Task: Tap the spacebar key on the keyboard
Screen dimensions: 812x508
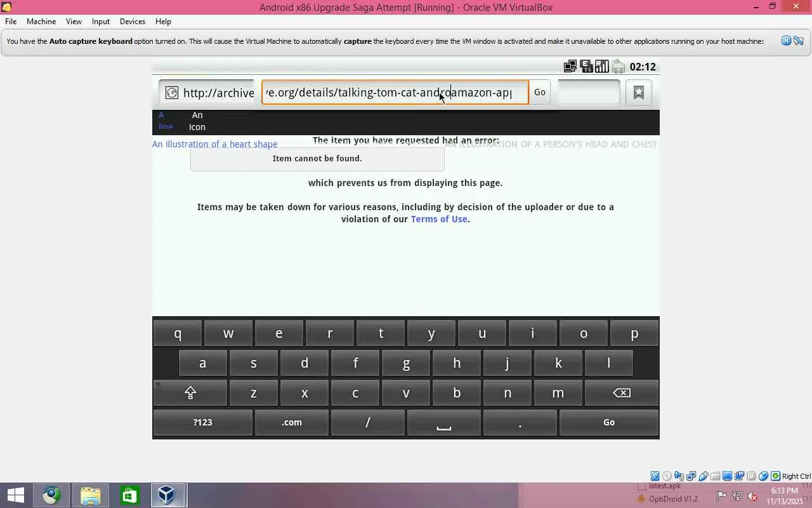Action: 444,422
